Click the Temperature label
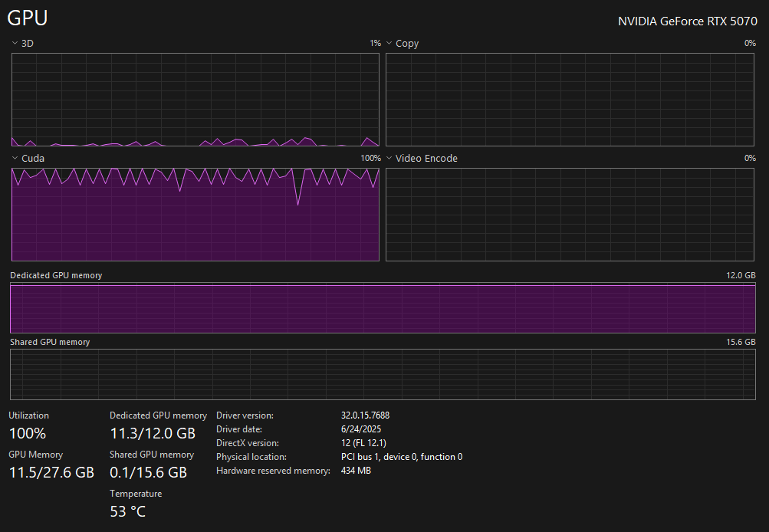The height and width of the screenshot is (532, 769). pyautogui.click(x=136, y=494)
